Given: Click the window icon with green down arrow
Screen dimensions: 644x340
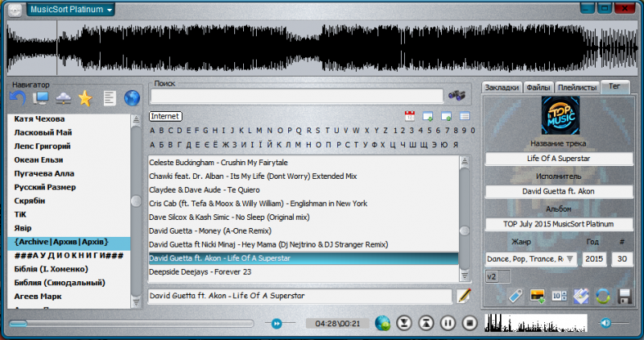Looking at the screenshot, I should pos(427,116).
